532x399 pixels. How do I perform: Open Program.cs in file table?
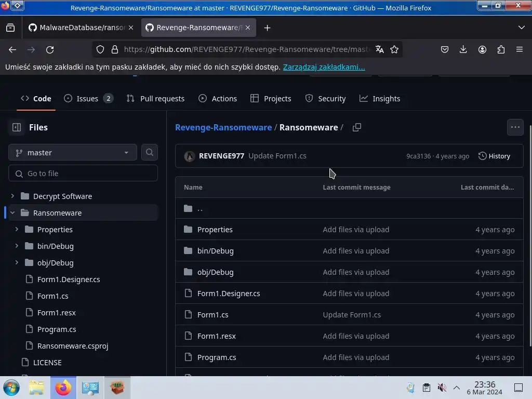pos(217,357)
